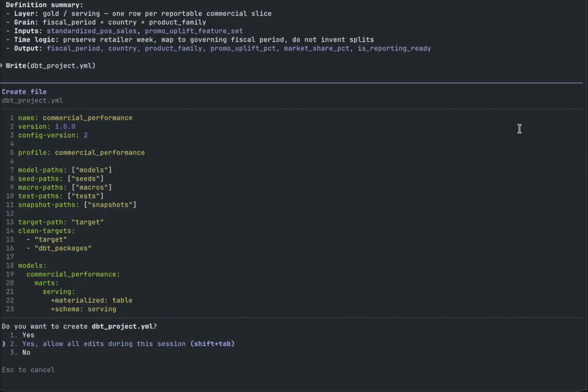Click line 11 "snapshot-paths" entry

tap(77, 205)
